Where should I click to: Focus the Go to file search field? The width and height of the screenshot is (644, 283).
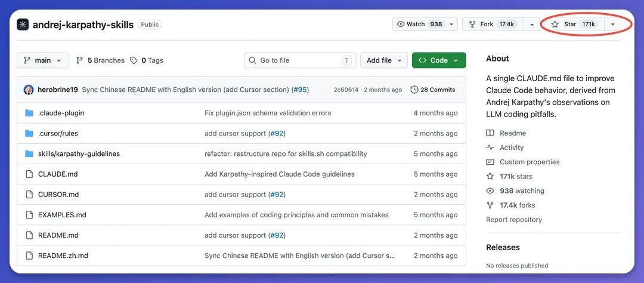pos(300,60)
